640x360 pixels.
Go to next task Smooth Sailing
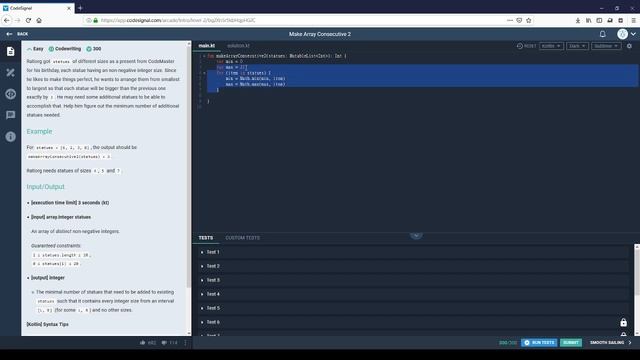[611, 342]
